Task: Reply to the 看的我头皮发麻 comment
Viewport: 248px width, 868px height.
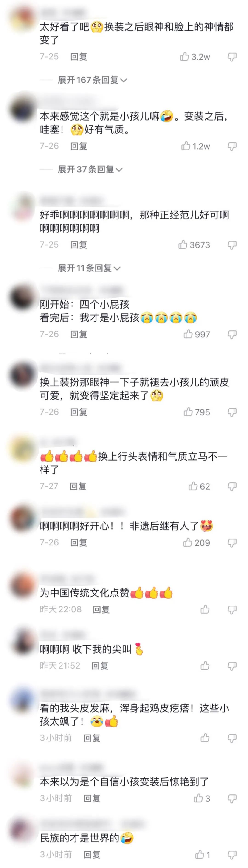Action: [x=92, y=738]
